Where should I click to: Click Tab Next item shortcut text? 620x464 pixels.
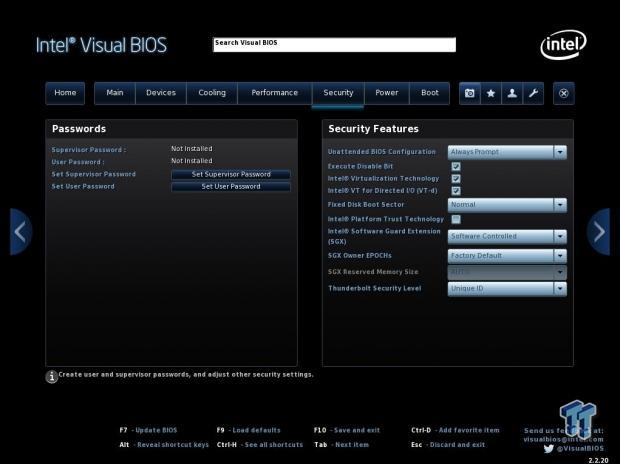[x=341, y=445]
